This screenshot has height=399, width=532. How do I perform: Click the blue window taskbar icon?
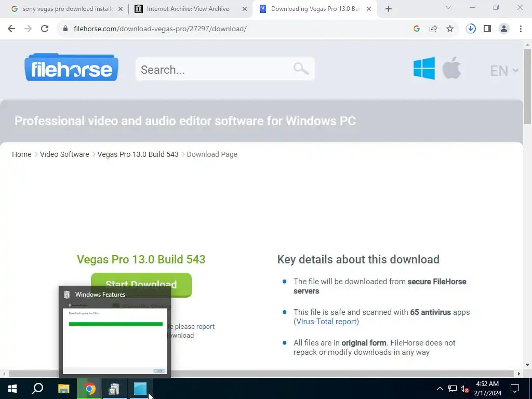pyautogui.click(x=140, y=389)
